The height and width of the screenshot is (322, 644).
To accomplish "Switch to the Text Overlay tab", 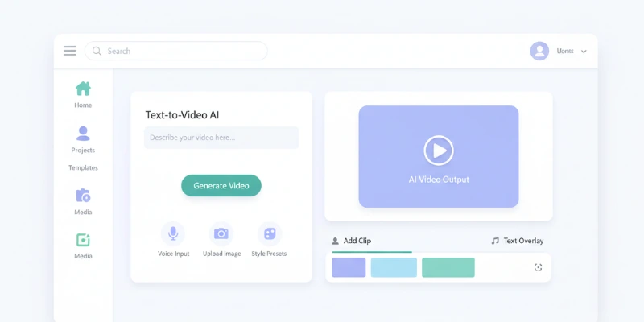I will click(x=518, y=241).
